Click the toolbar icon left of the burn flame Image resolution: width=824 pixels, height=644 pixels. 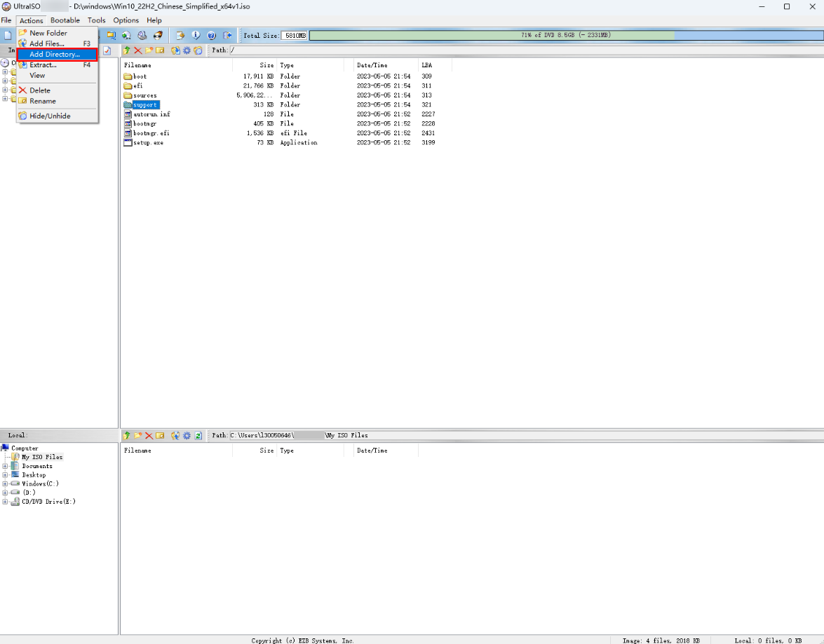142,35
